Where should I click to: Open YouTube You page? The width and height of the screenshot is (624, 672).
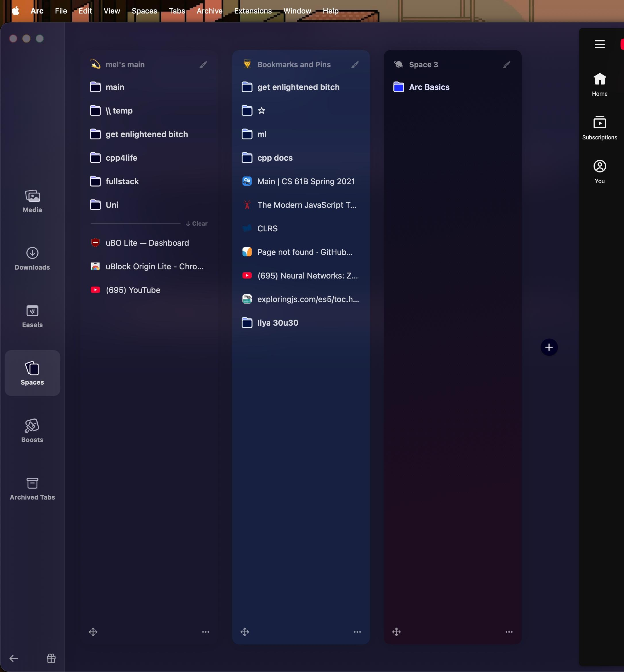pos(600,172)
